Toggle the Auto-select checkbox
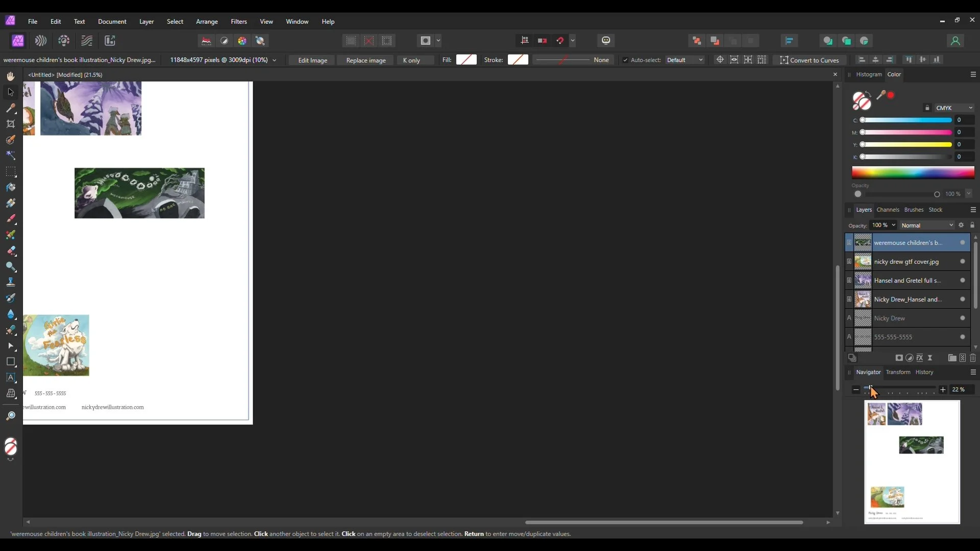 pos(625,60)
